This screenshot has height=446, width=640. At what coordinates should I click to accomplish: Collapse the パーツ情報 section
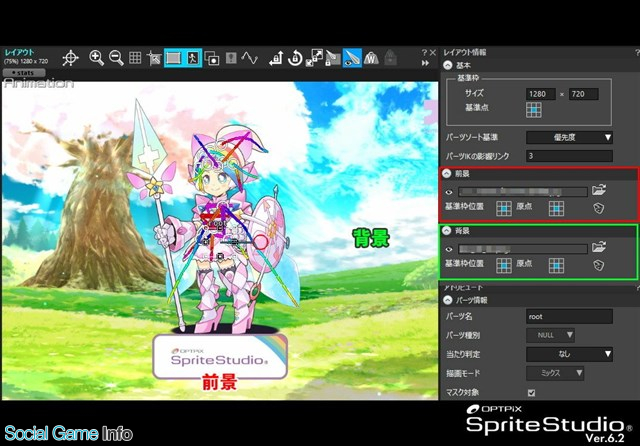click(448, 300)
